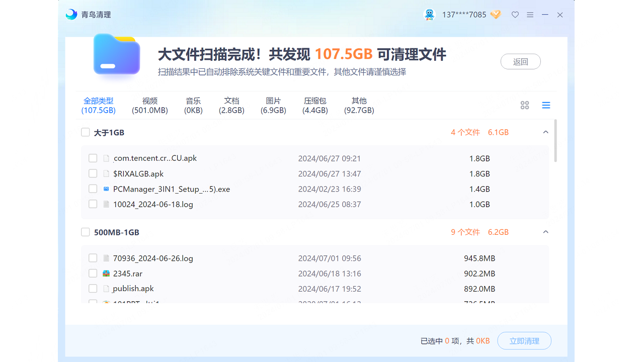Screen dimensions: 644x362
Task: Click the 返回 button
Action: coord(520,62)
